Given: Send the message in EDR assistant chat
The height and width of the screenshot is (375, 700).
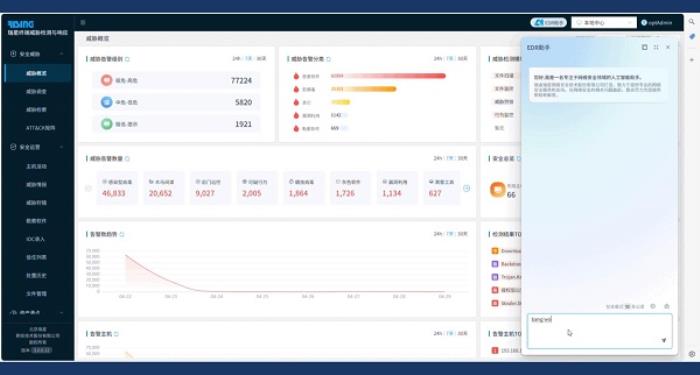Looking at the screenshot, I should (x=664, y=340).
